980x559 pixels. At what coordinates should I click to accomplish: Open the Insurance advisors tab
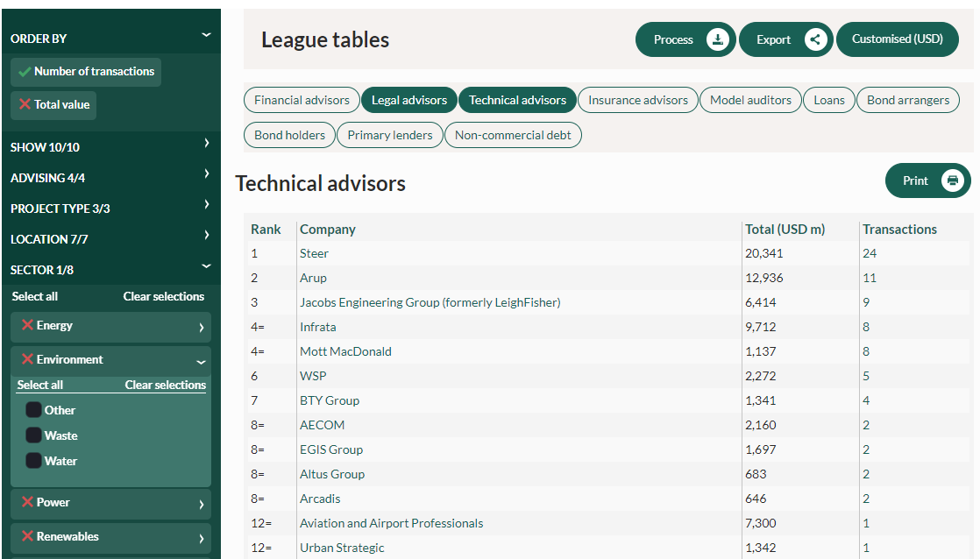point(638,100)
